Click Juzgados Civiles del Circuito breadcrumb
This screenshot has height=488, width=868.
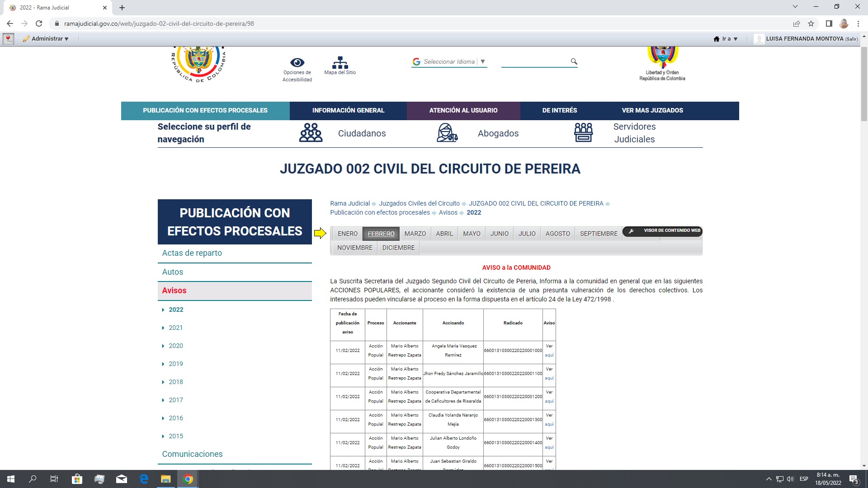point(419,203)
